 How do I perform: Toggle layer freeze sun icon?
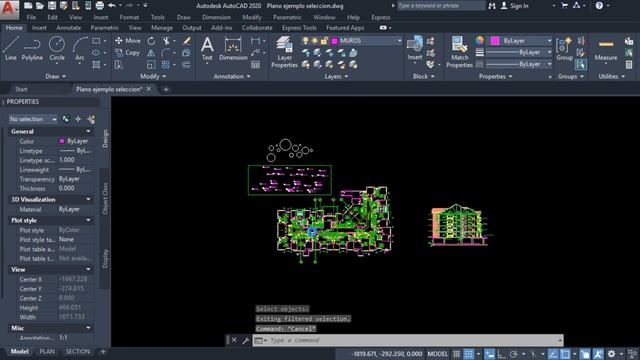click(315, 41)
